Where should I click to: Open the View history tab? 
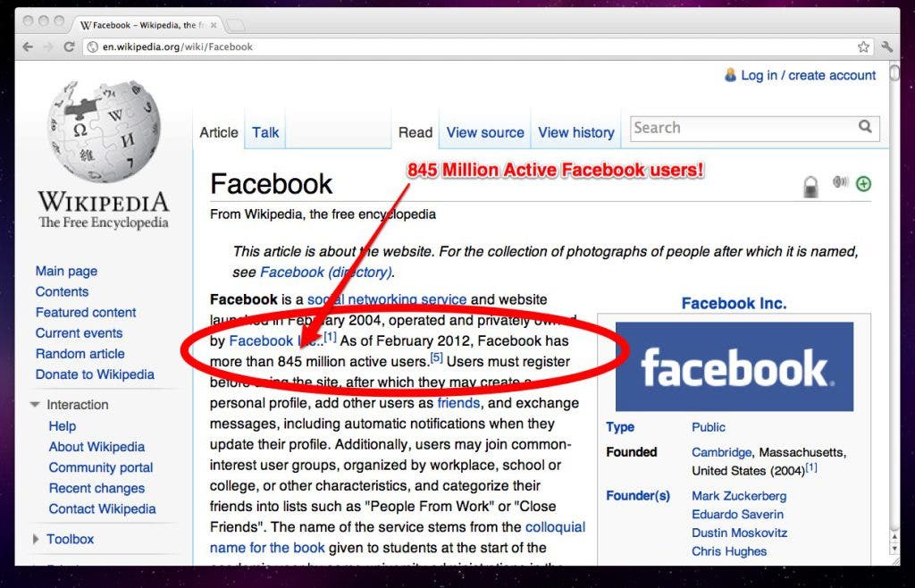(575, 132)
